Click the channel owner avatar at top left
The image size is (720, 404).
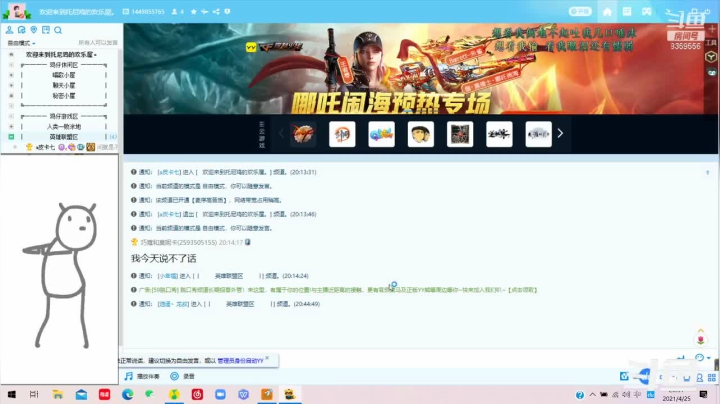click(17, 11)
